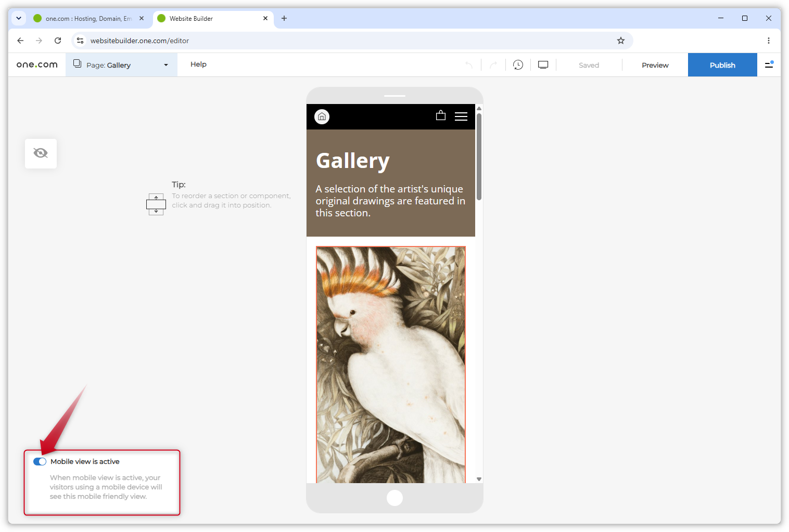
Task: Open the Page: Gallery dropdown
Action: [121, 65]
